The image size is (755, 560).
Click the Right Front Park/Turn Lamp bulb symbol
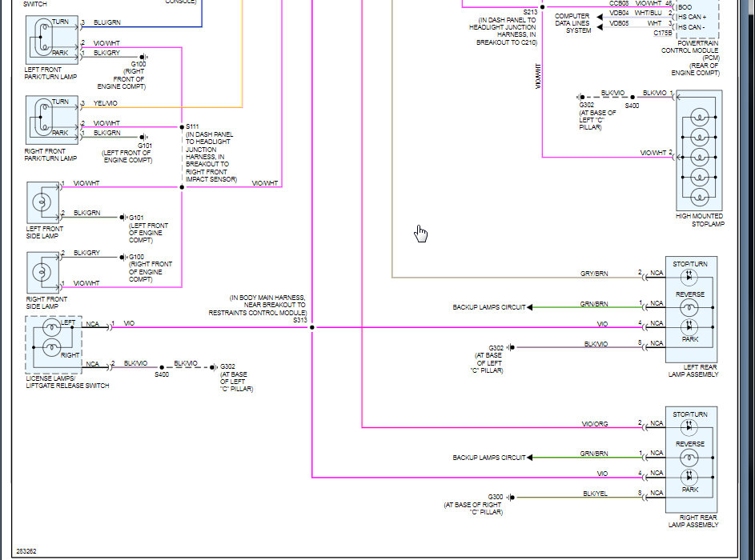tap(43, 116)
